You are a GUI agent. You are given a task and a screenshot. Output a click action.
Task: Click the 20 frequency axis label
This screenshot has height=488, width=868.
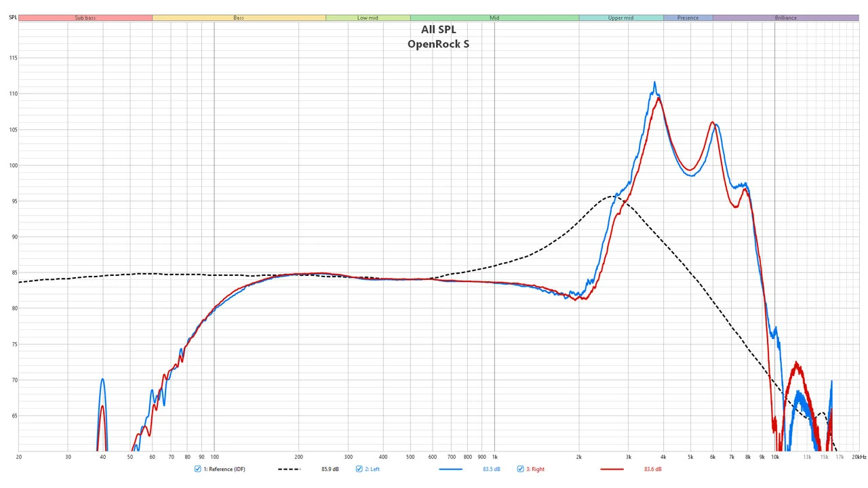point(18,457)
